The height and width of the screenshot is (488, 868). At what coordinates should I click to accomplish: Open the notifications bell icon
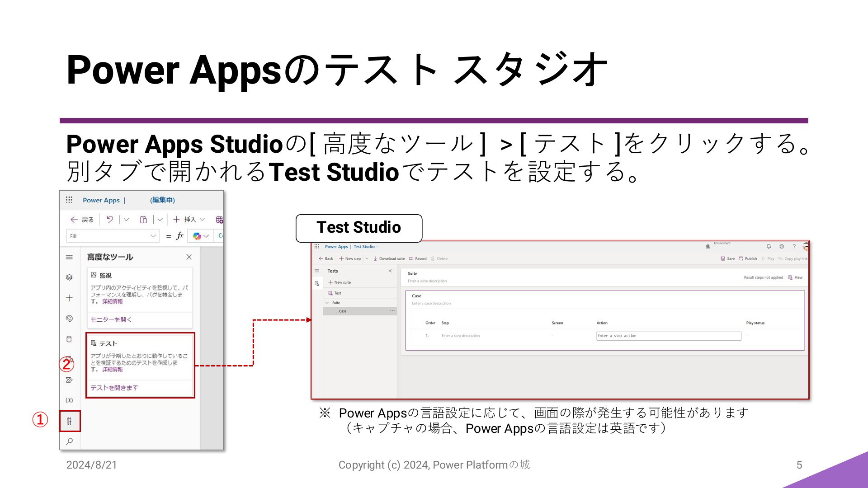[x=769, y=247]
